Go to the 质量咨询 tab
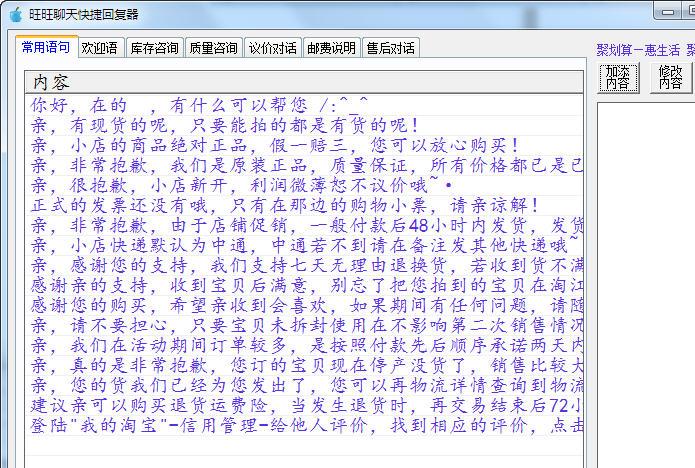Viewport: 695px width, 468px height. (213, 48)
